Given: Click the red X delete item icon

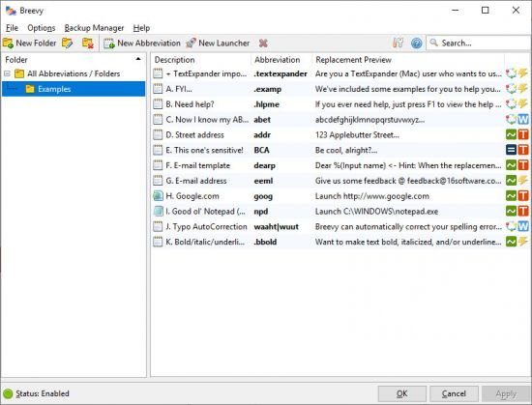Looking at the screenshot, I should point(263,43).
